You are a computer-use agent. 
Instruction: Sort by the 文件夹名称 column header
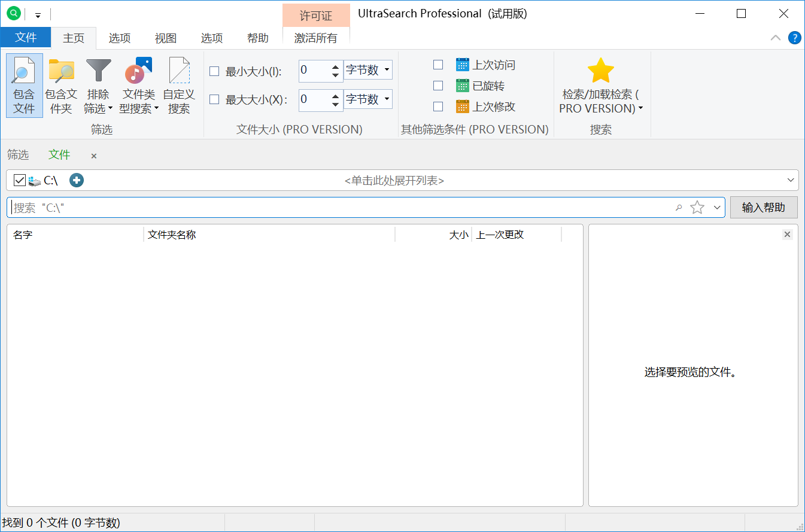269,235
